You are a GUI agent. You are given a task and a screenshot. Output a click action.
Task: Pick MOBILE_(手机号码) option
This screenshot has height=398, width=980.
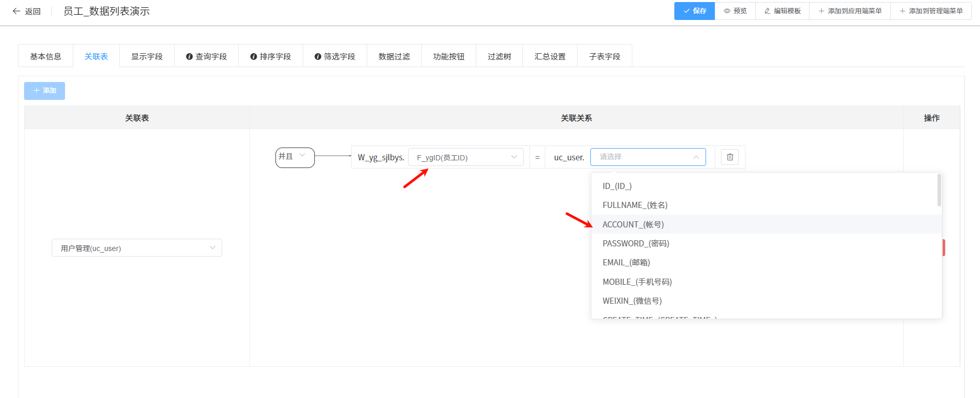[x=766, y=282]
